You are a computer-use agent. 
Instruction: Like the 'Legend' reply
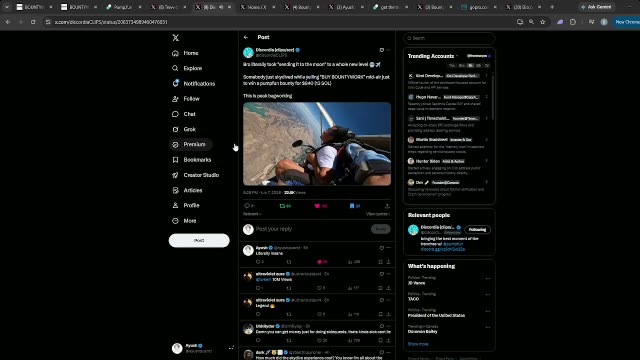[x=320, y=314]
